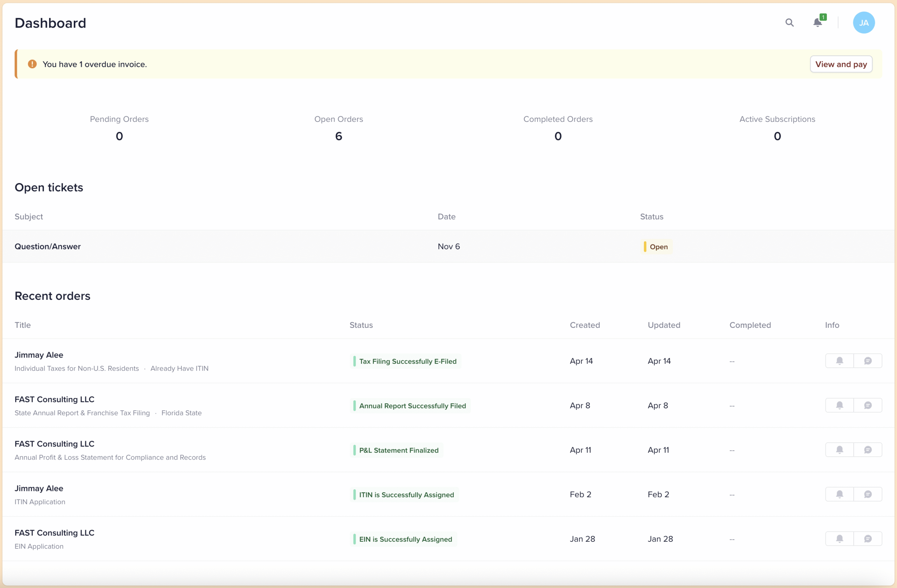Open chat icon on the Jimmay Alee tax filing row
Image resolution: width=897 pixels, height=588 pixels.
coord(868,360)
